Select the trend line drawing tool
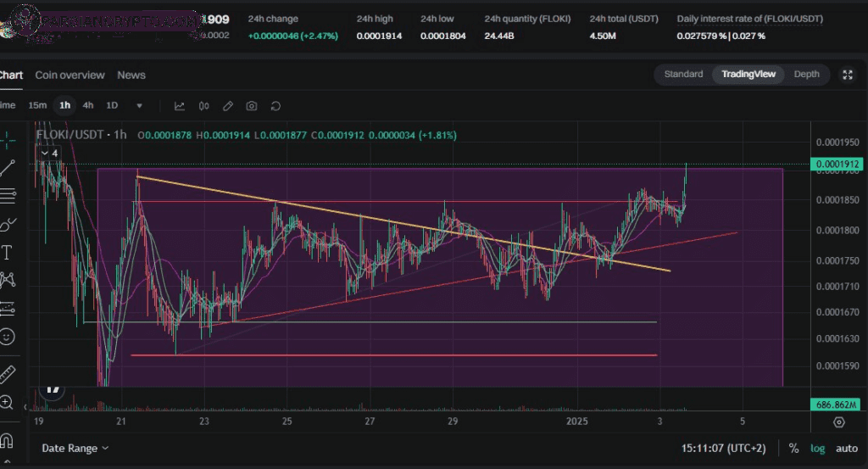 7,168
